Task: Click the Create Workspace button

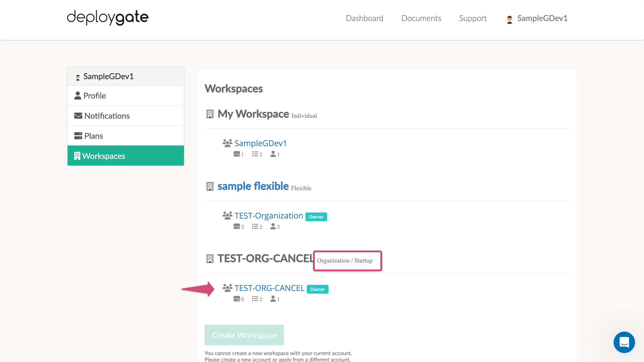Action: pos(244,335)
